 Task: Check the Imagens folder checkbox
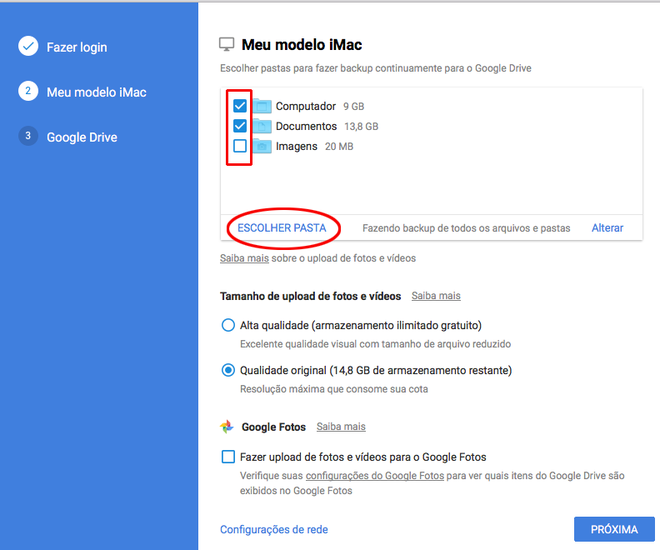click(240, 146)
